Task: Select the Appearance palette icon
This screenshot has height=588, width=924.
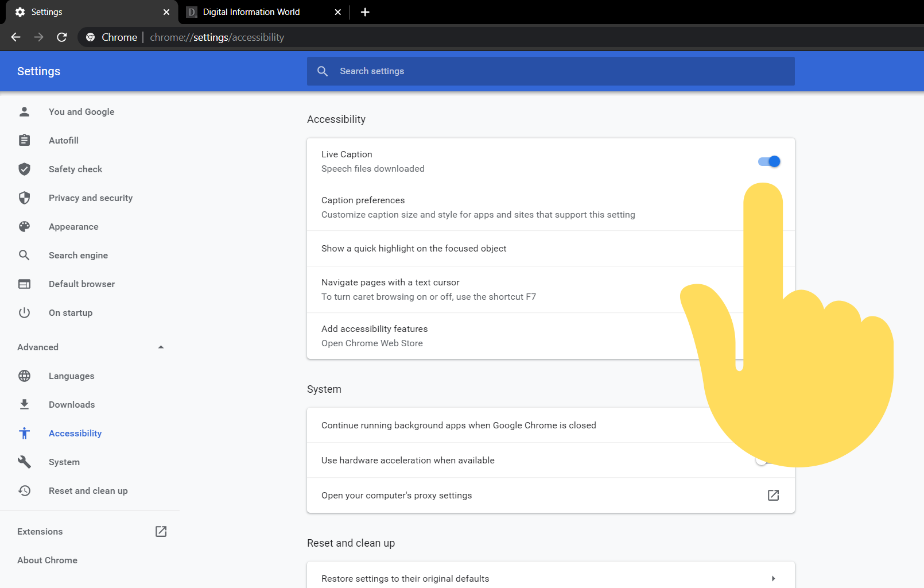Action: tap(24, 226)
